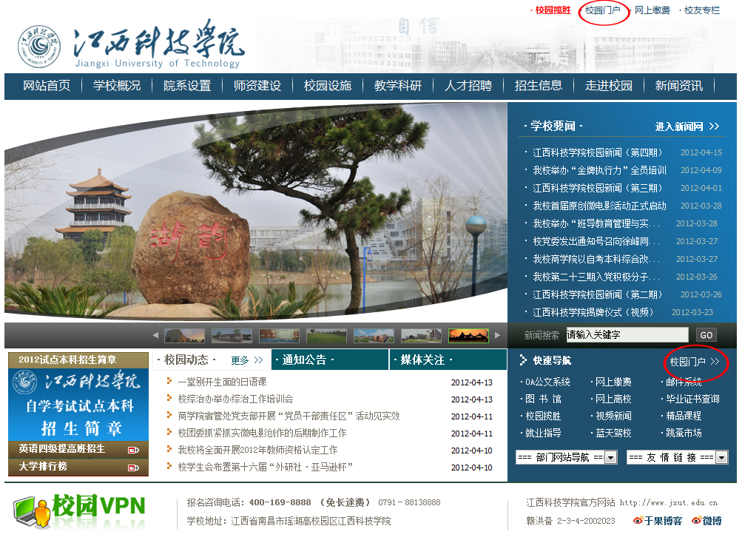Click the Jiangxi University of Technology logo

(x=39, y=47)
